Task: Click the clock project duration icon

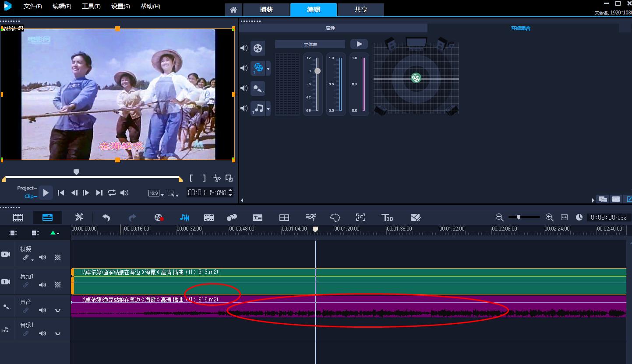Action: [x=579, y=217]
